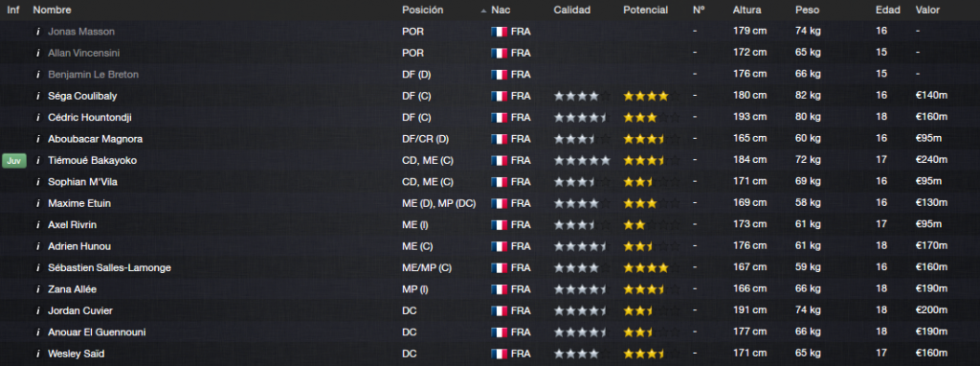Click French flag on Cédric Hountondji row
The image size is (980, 366).
pos(499,118)
